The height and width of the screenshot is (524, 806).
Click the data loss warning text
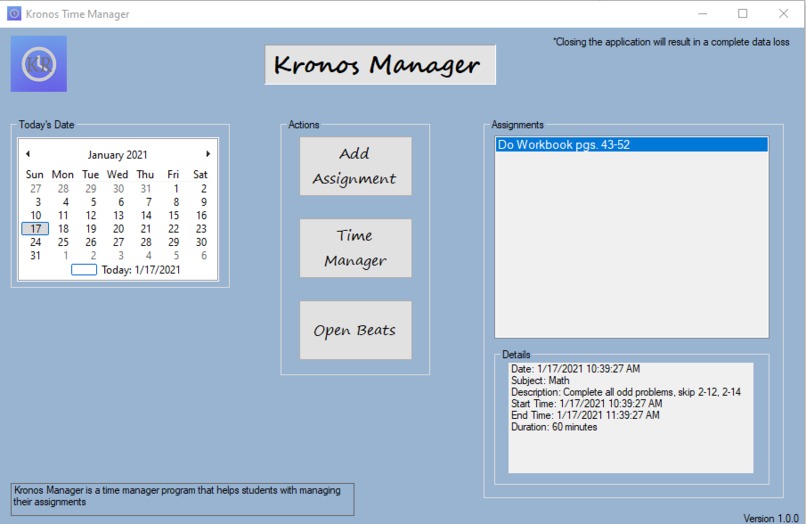pyautogui.click(x=671, y=42)
